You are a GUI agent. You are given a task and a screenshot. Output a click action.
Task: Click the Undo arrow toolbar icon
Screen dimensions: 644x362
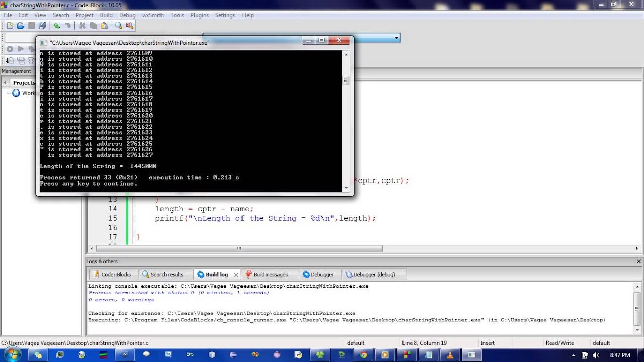click(x=56, y=25)
